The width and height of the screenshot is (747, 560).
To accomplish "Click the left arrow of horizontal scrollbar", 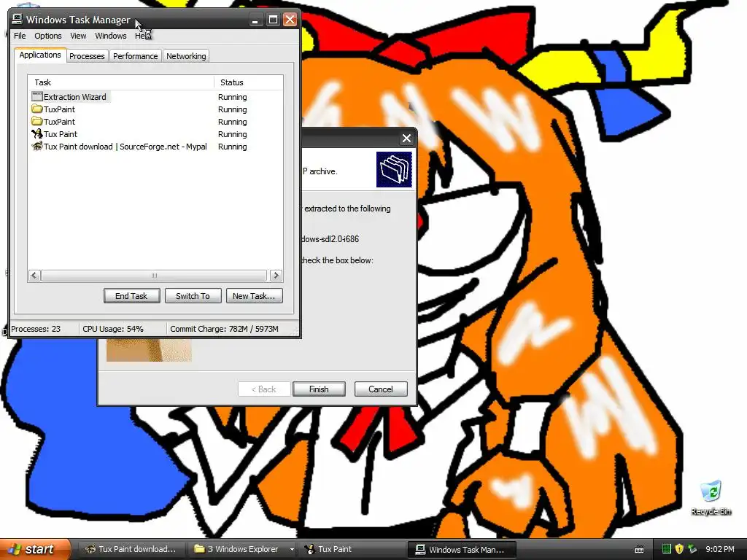I will click(x=34, y=275).
